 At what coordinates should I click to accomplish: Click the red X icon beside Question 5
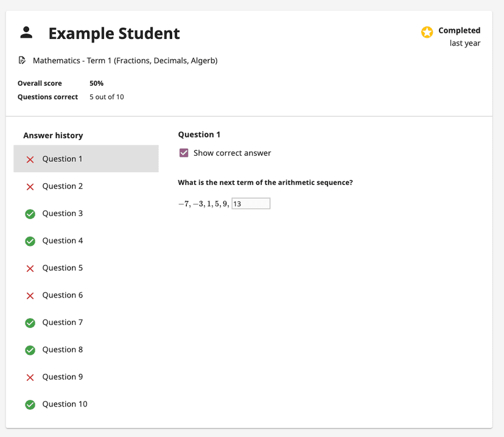30,268
